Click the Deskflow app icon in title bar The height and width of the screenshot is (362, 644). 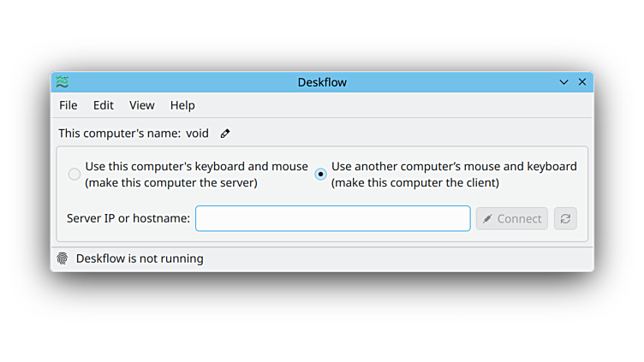pos(63,82)
